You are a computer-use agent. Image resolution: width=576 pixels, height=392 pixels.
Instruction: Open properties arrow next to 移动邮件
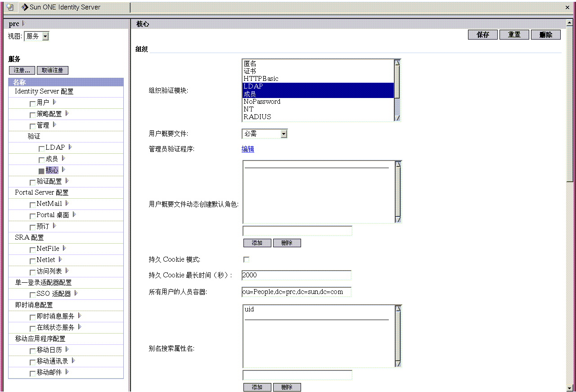[x=67, y=372]
